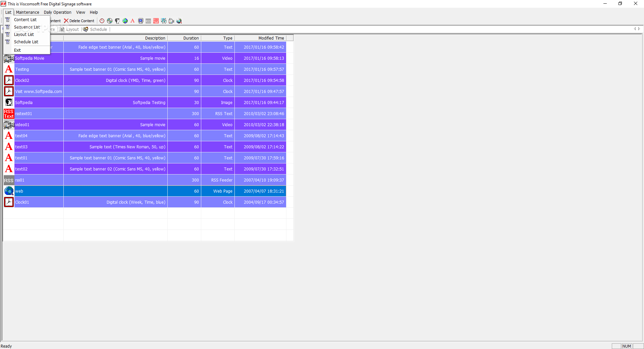The height and width of the screenshot is (349, 644).
Task: Click clock icon of Visit www.Softpedia.com row
Action: coord(9,92)
